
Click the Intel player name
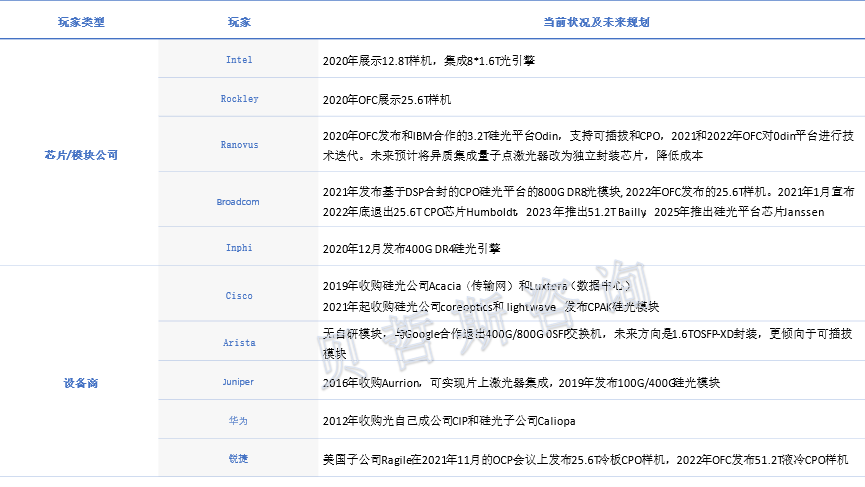(x=239, y=60)
